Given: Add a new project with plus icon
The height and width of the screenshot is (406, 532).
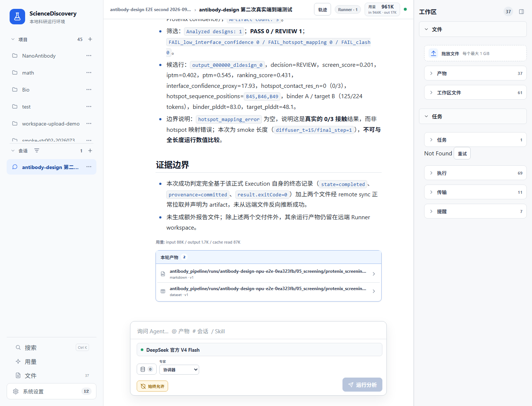Looking at the screenshot, I should click(x=90, y=39).
